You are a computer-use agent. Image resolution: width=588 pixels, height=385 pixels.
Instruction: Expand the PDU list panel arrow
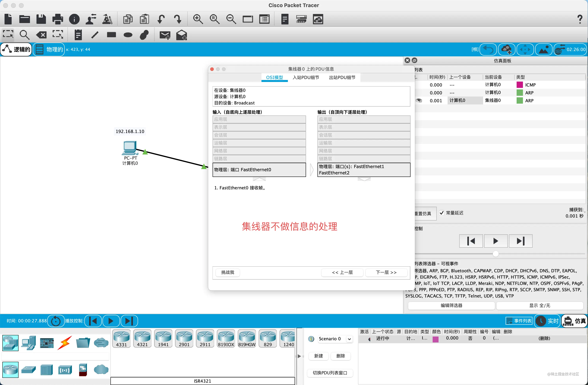[299, 356]
